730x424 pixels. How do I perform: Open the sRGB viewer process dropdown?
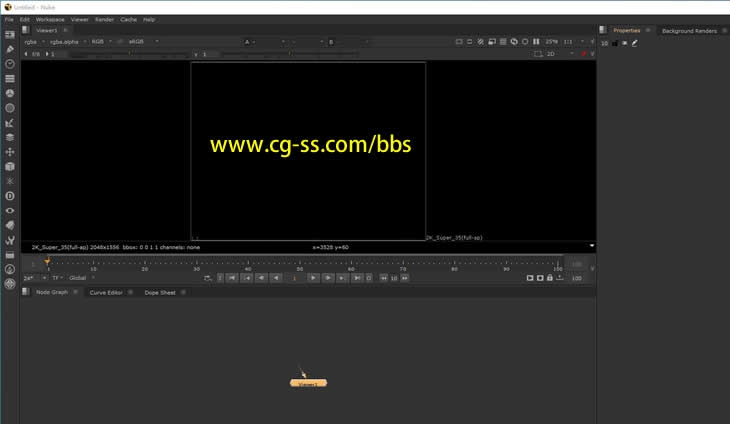pyautogui.click(x=138, y=41)
